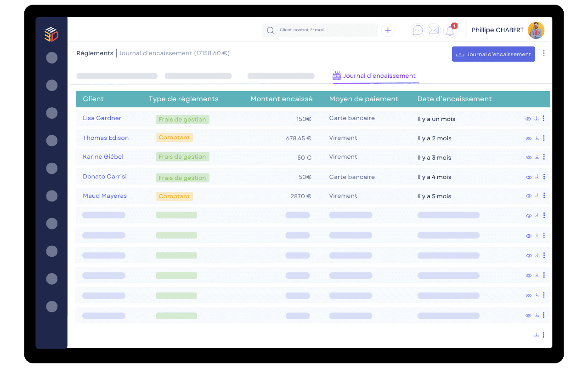
Task: Open more options for Thomas Edison row
Action: 544,138
